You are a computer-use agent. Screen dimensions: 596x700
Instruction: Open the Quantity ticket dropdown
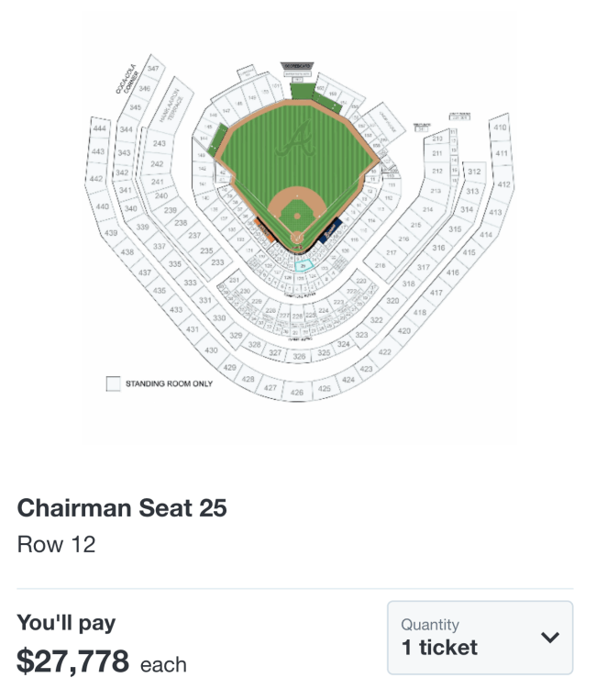click(480, 638)
